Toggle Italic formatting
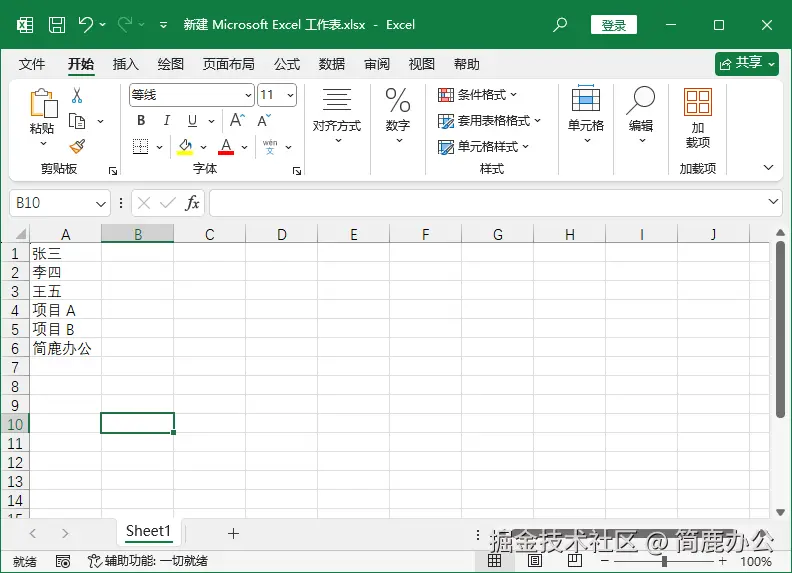This screenshot has width=792, height=573. [167, 120]
